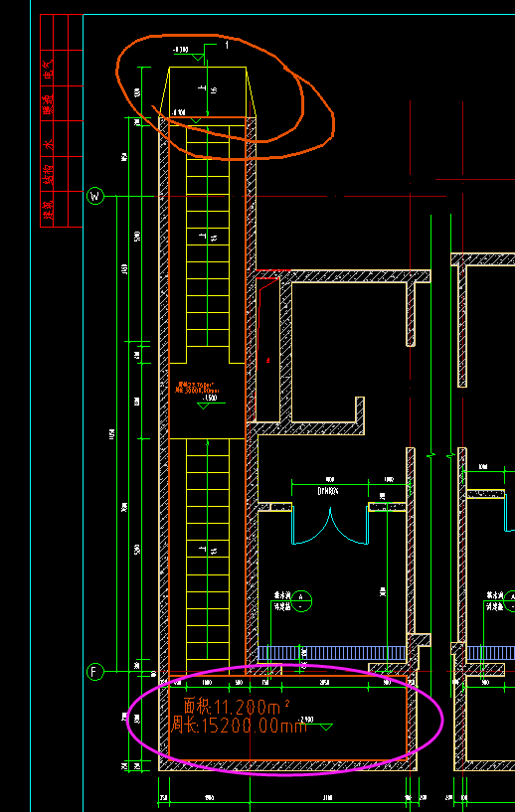Image resolution: width=515 pixels, height=812 pixels.
Task: Click the W grid axis bubble
Action: click(94, 196)
